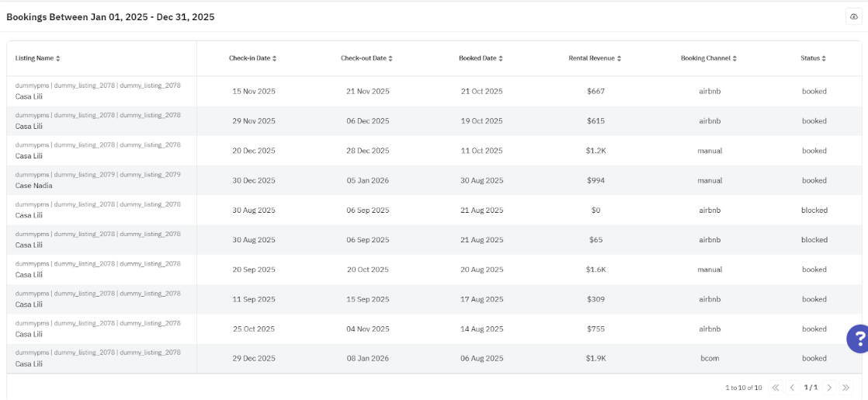The image size is (868, 400).
Task: Sort by Rental Revenue column
Action: click(595, 58)
